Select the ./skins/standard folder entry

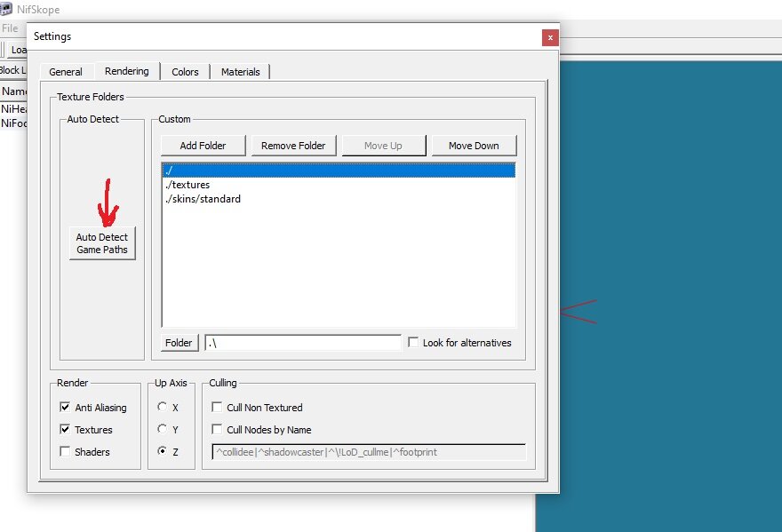pos(339,199)
